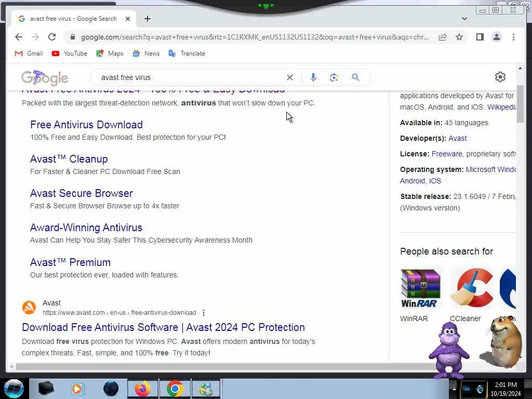
Task: Submit search with magnifier icon
Action: point(355,77)
